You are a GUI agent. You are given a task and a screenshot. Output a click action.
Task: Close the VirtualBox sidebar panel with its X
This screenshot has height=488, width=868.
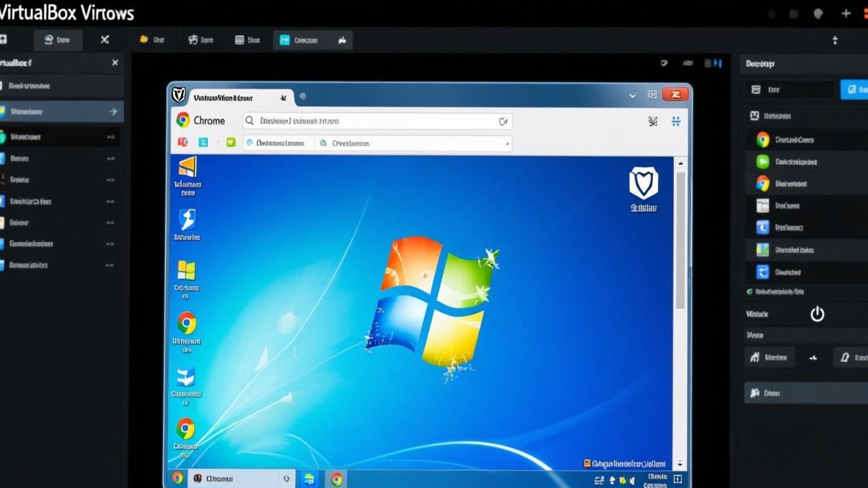pos(115,62)
